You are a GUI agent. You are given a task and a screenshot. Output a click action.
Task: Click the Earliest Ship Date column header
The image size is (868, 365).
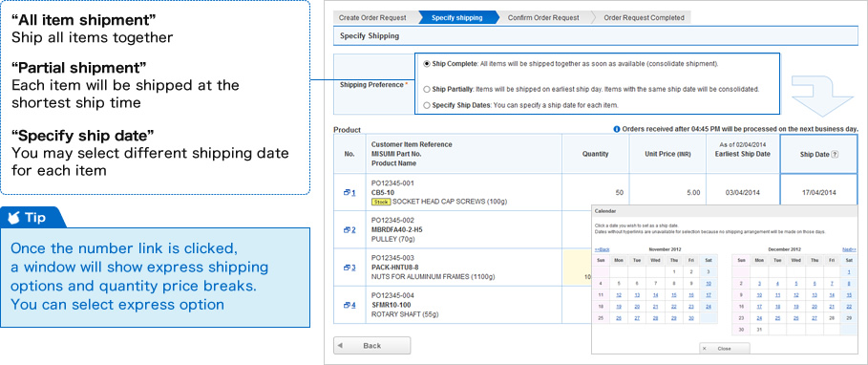pos(743,154)
